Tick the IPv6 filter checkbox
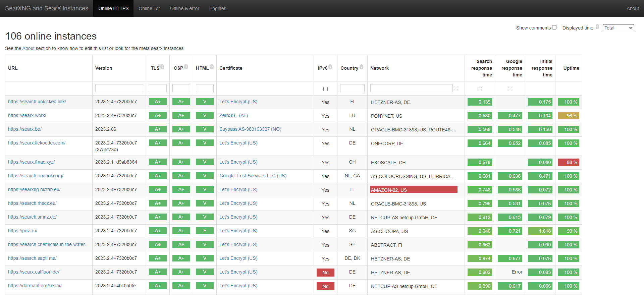Image resolution: width=644 pixels, height=295 pixels. 325,89
